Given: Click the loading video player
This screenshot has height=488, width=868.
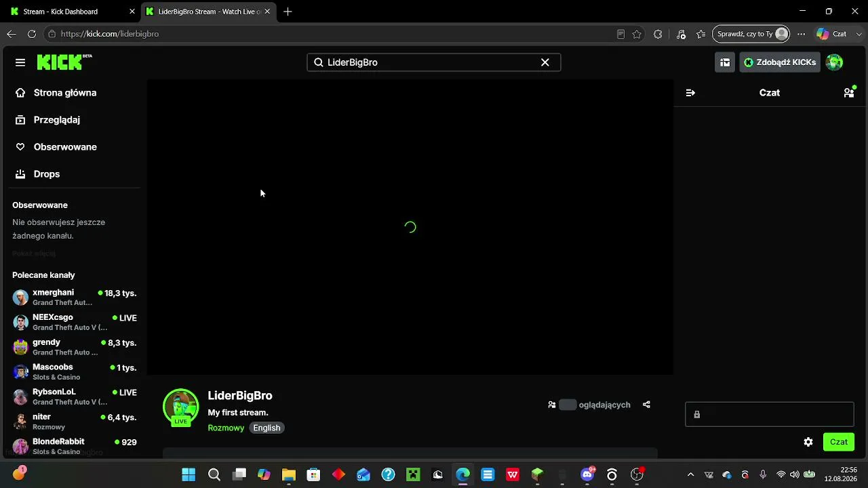Looking at the screenshot, I should coord(410,227).
